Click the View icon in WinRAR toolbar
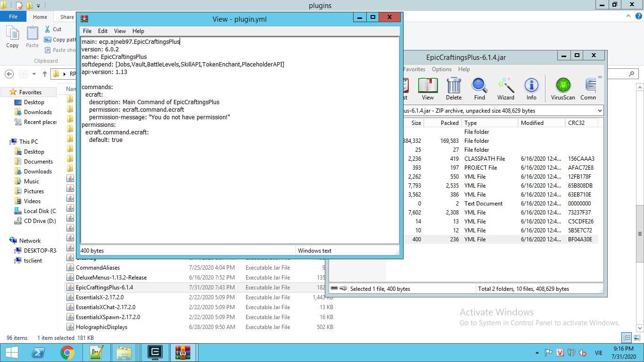The height and width of the screenshot is (362, 644). coord(428,89)
